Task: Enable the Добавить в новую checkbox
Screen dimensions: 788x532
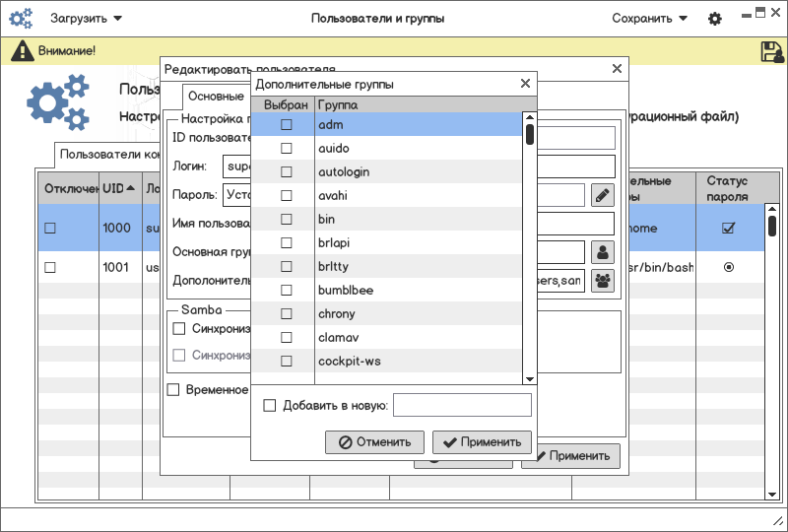Action: [270, 405]
